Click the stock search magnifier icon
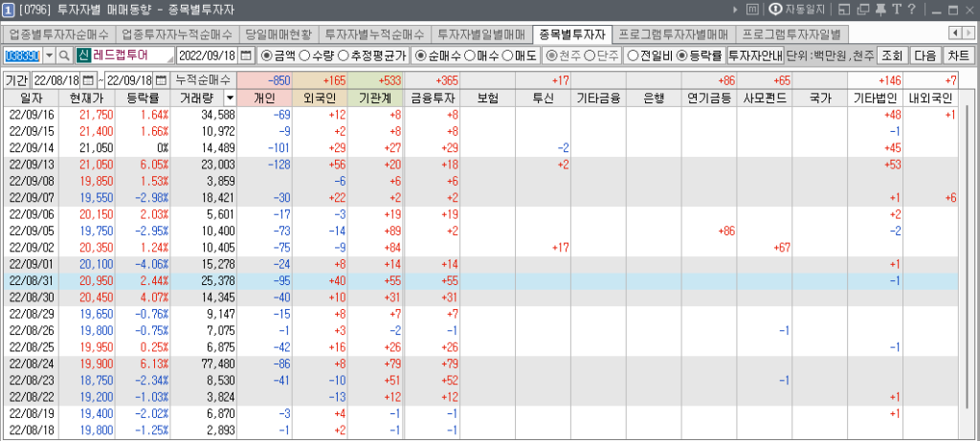 pyautogui.click(x=64, y=55)
